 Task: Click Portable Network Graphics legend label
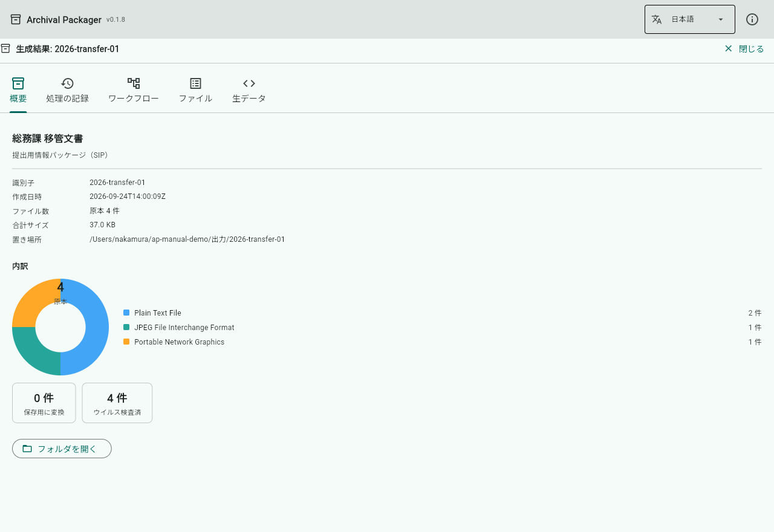180,342
